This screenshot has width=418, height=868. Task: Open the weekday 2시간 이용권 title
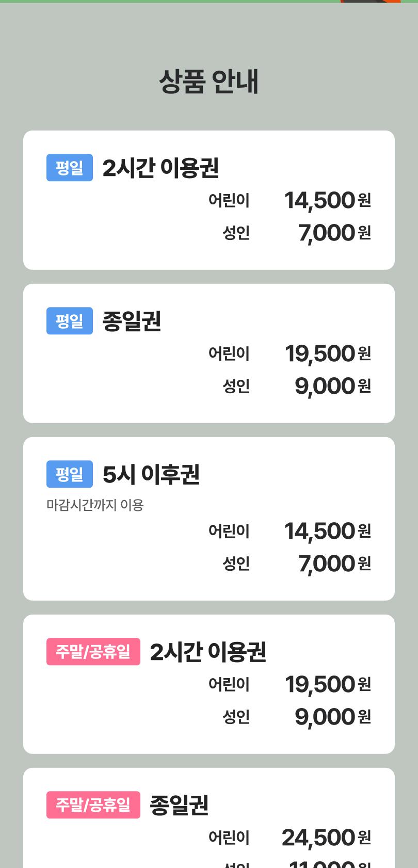click(160, 168)
